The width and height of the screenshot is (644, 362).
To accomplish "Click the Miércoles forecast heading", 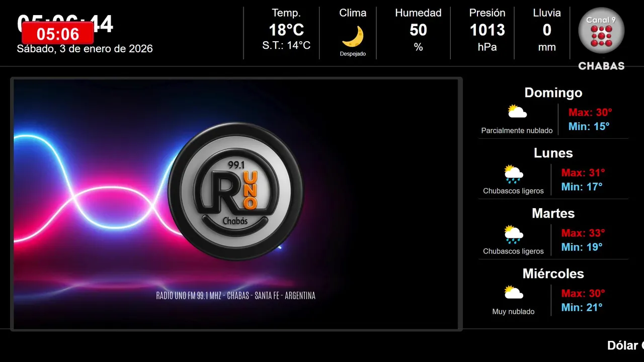I will point(553,274).
